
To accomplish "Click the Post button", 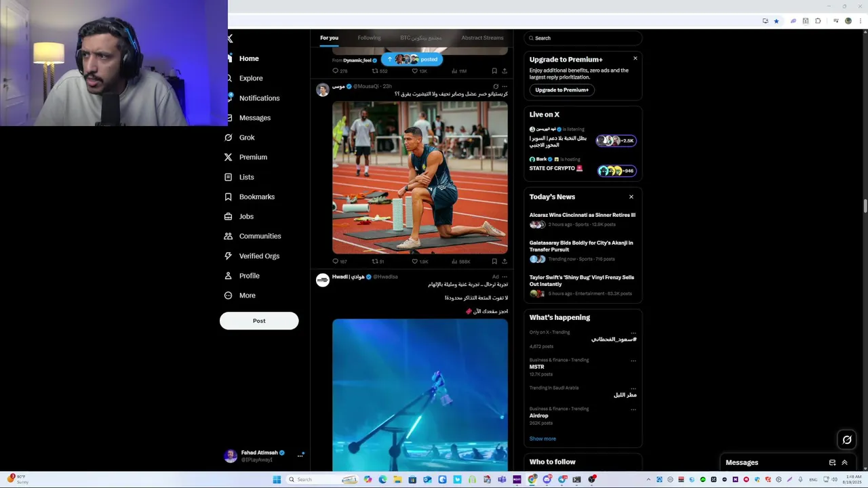I will click(259, 321).
